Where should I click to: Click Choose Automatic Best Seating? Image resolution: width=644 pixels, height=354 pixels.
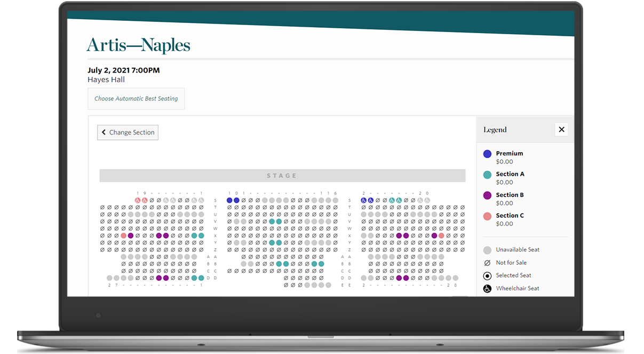[136, 98]
